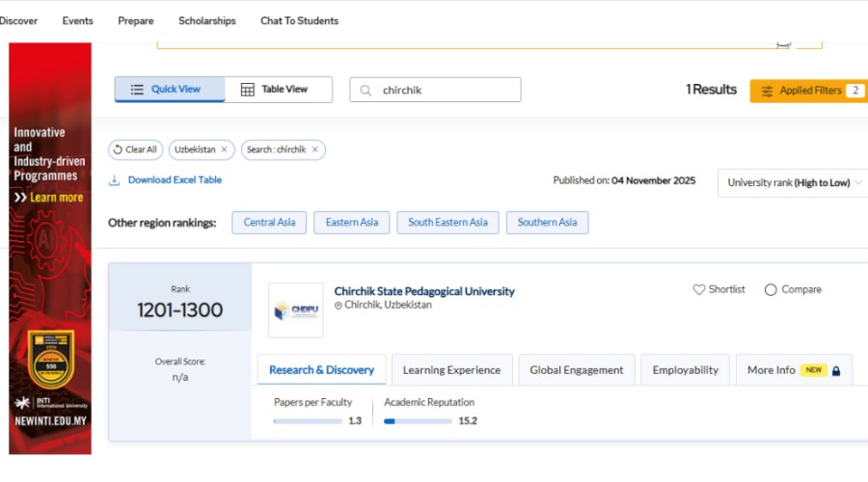Open Chirchik State Pedagogical University link

point(424,291)
